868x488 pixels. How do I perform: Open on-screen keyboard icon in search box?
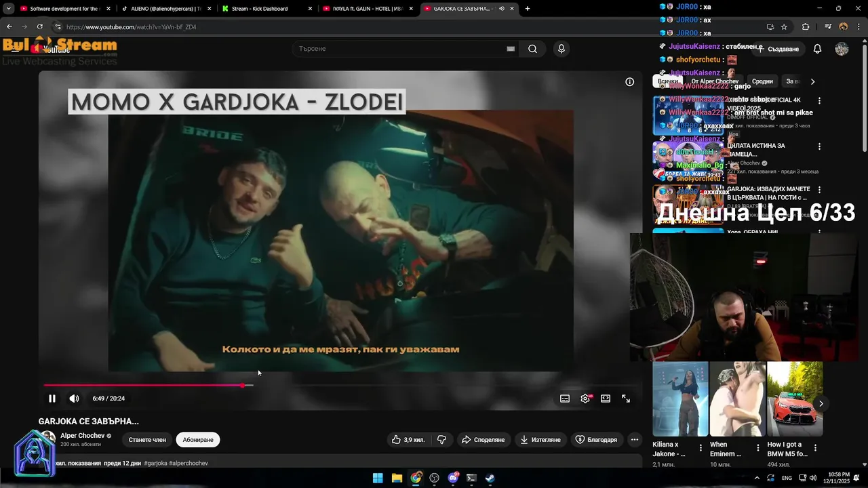(x=511, y=49)
